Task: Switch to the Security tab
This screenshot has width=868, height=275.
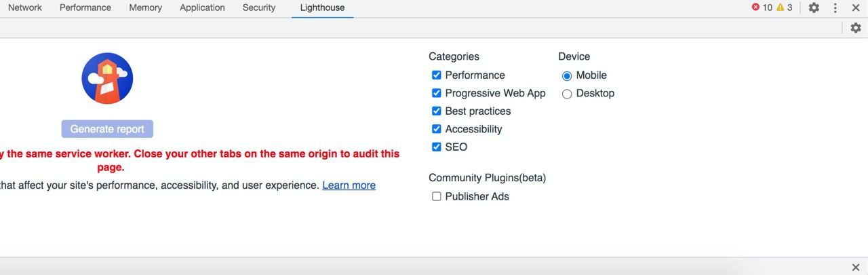Action: 259,7
